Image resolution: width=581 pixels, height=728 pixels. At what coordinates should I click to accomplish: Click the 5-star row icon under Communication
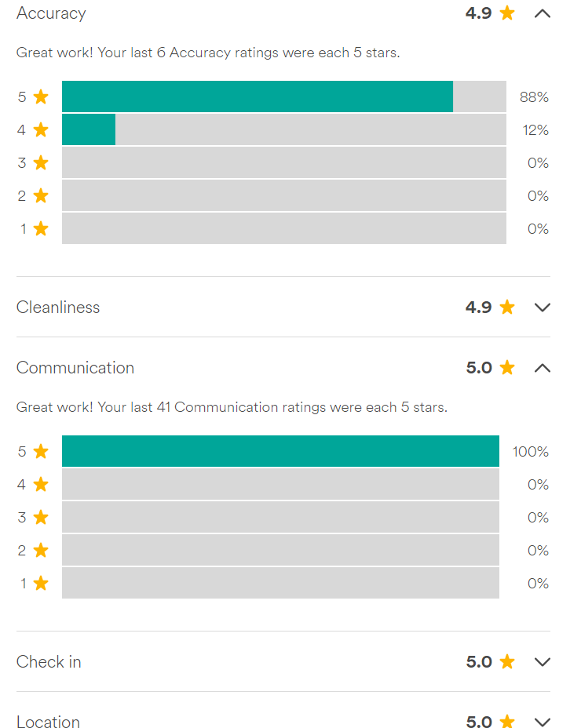coord(41,451)
